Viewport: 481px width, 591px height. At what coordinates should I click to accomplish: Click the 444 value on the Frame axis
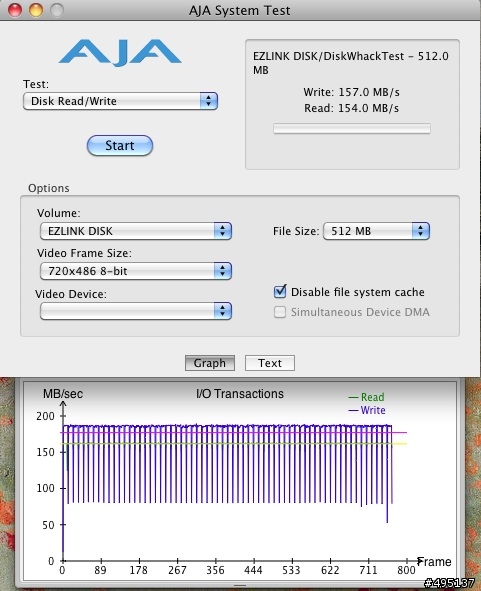[x=253, y=570]
